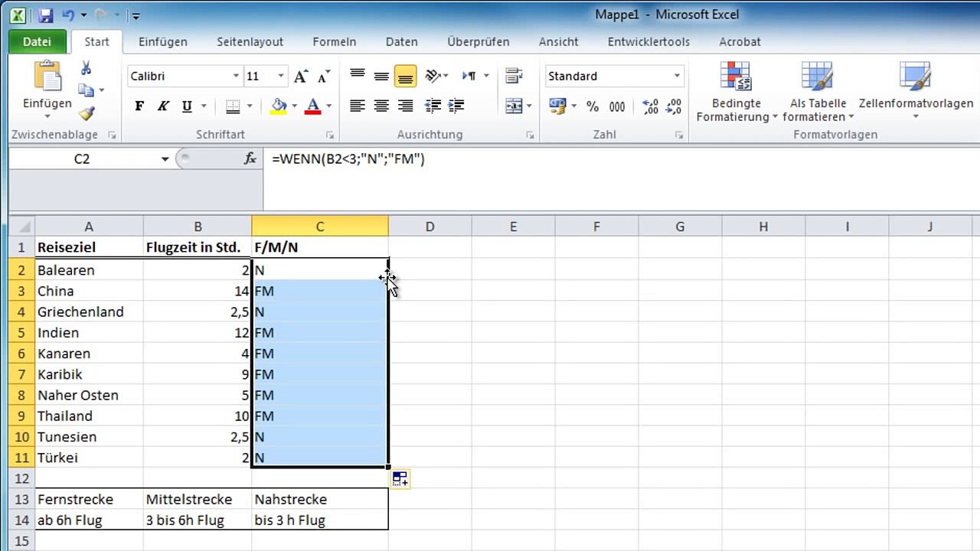
Task: Expand the Name Box dropdown arrow
Action: coord(165,158)
